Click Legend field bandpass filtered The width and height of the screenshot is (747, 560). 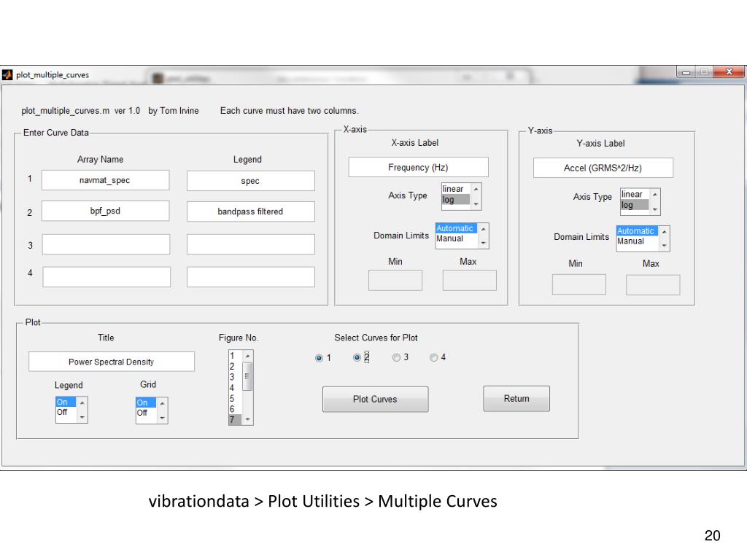click(251, 211)
